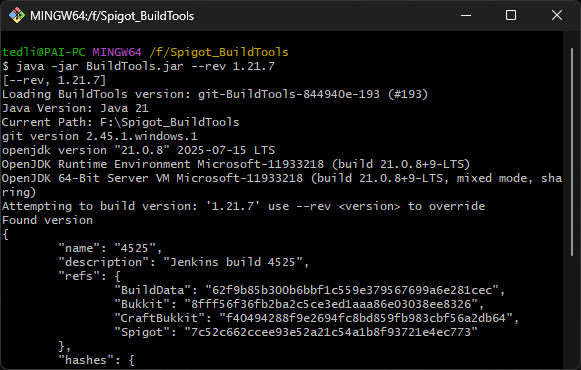Viewport: 581px width, 370px height.
Task: Click the CraftBukkit hash value
Action: coord(366,318)
